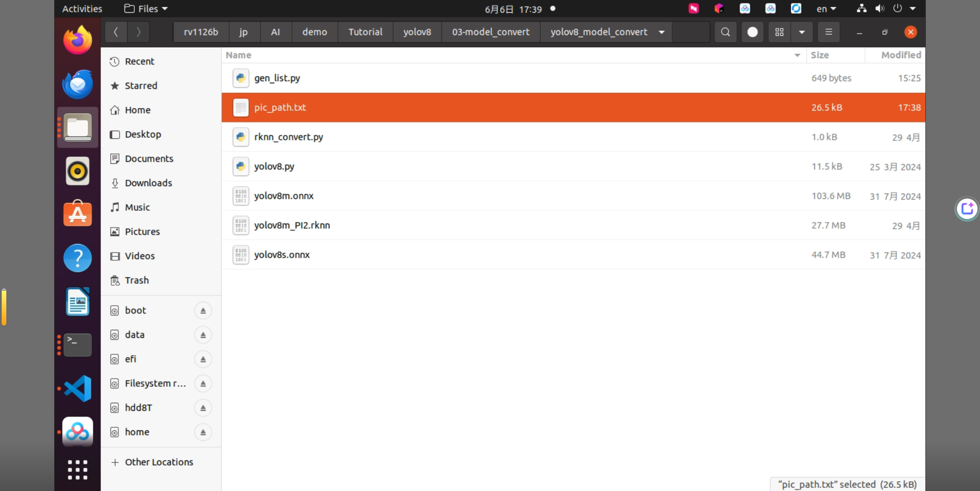Go back with the left arrow button
This screenshot has height=491, width=980.
[x=116, y=32]
